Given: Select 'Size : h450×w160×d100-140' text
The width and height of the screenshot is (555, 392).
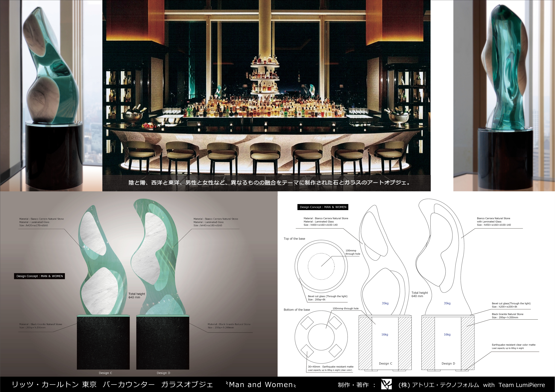Looking at the screenshot, I should click(494, 225).
